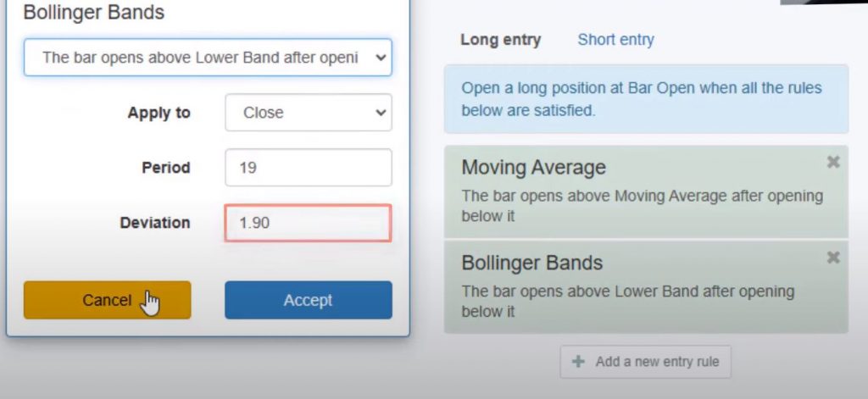Click the Period label
Screen dimensions: 868x399
point(165,168)
